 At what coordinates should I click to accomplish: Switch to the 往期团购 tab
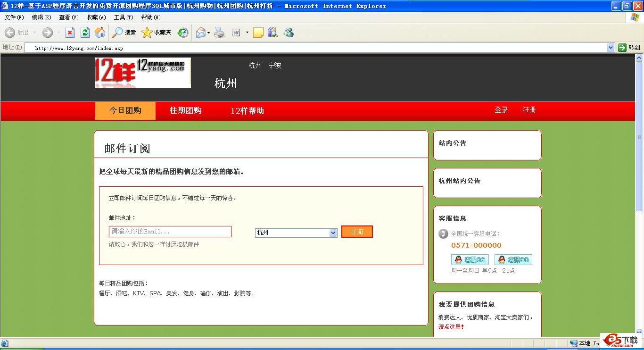tap(185, 111)
